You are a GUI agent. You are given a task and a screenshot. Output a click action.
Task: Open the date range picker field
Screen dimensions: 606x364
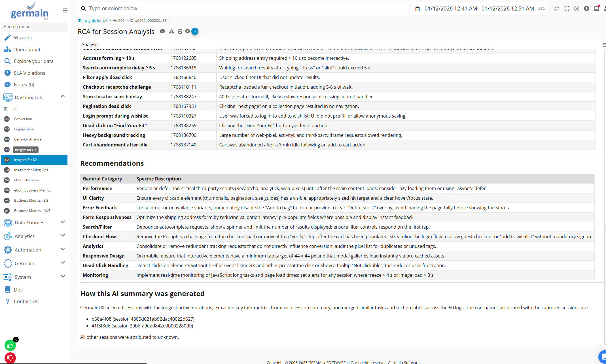point(479,8)
